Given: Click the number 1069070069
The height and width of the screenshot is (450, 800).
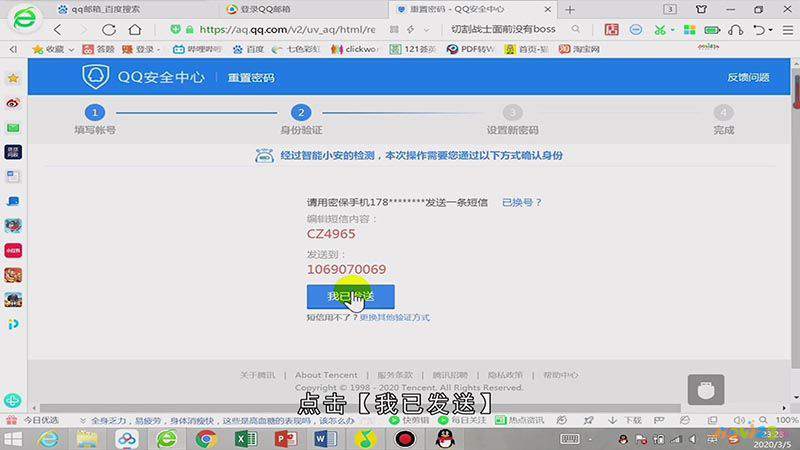Looking at the screenshot, I should [x=346, y=269].
